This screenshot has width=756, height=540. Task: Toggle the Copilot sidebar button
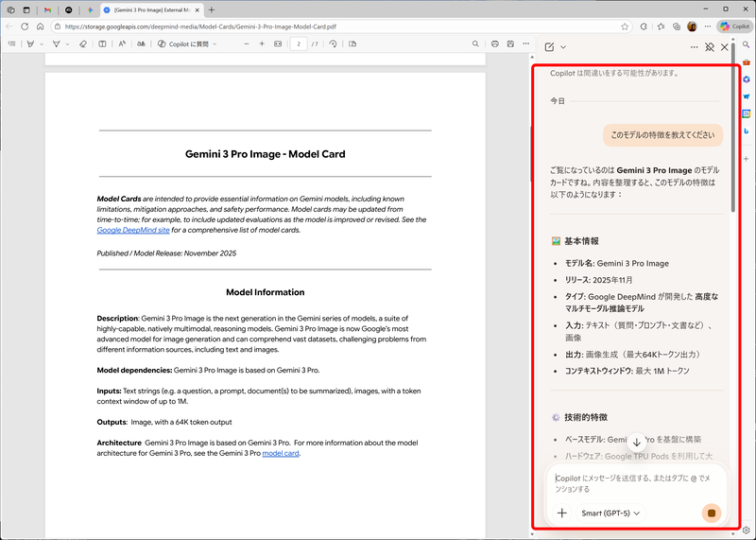734,26
